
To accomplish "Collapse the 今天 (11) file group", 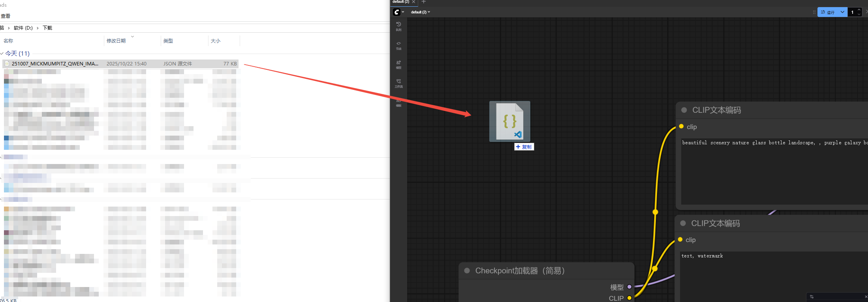I will 2,54.
